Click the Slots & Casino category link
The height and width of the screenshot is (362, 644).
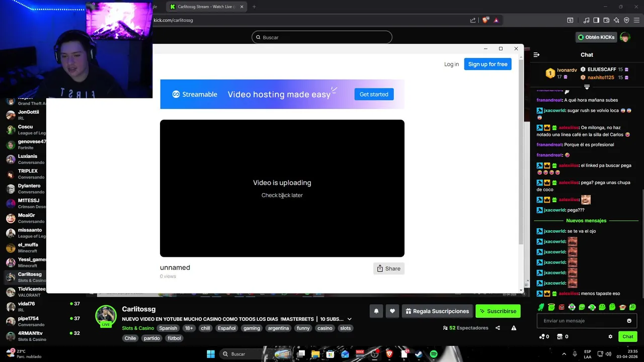(138, 328)
